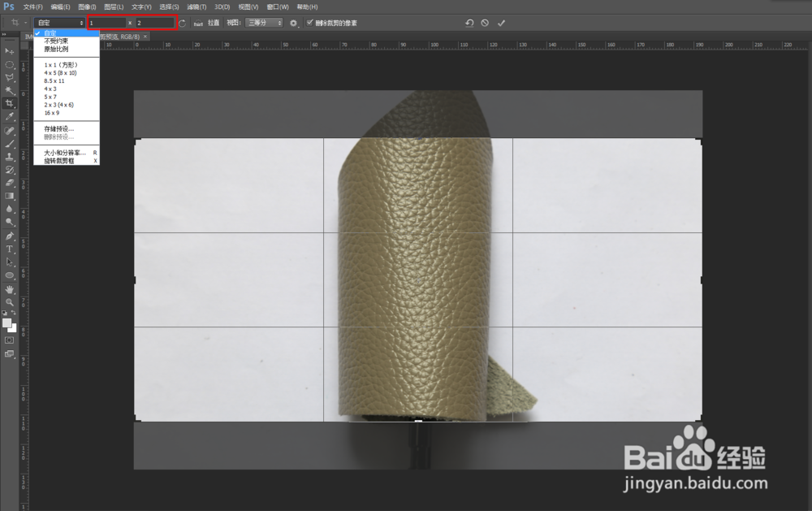Cancel the current crop operation
The image size is (812, 511).
pos(485,23)
